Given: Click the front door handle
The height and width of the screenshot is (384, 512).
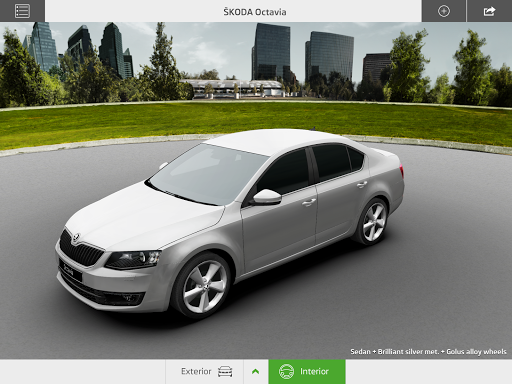Looking at the screenshot, I should (x=309, y=202).
